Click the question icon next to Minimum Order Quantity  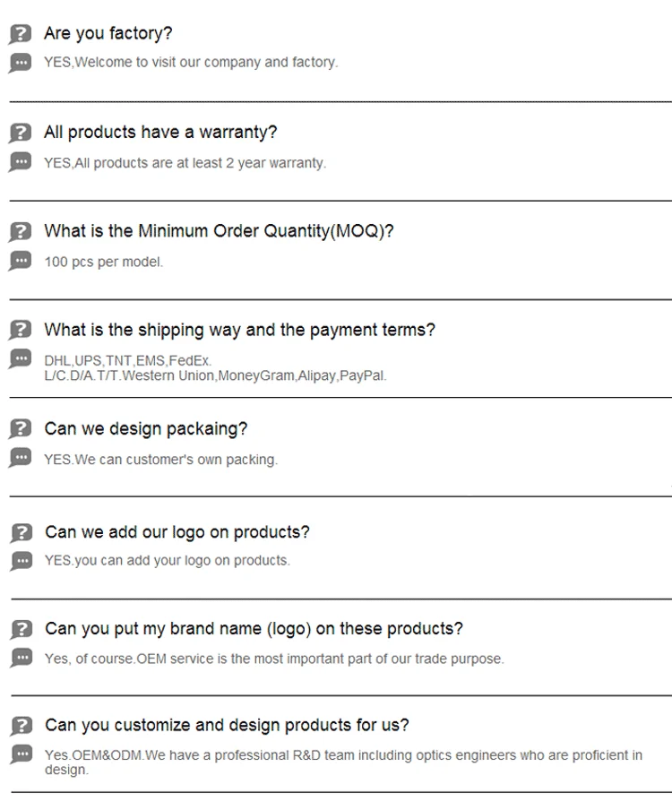20,232
